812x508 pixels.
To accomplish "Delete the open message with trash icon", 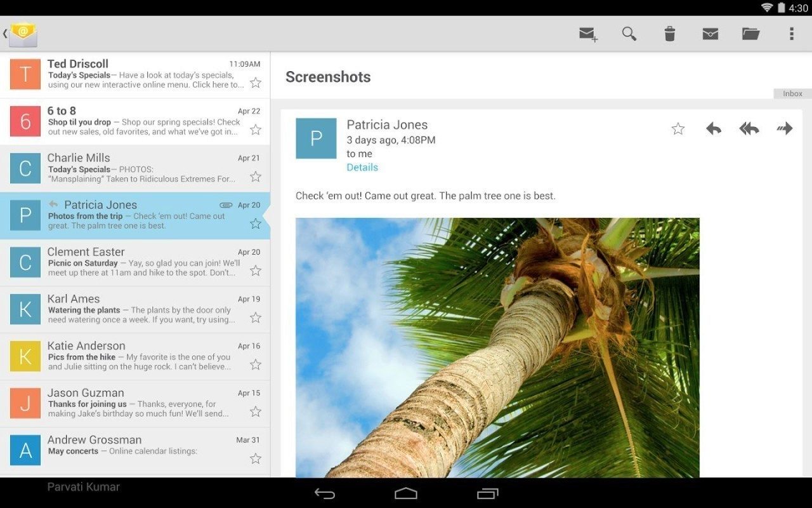I will pyautogui.click(x=669, y=34).
